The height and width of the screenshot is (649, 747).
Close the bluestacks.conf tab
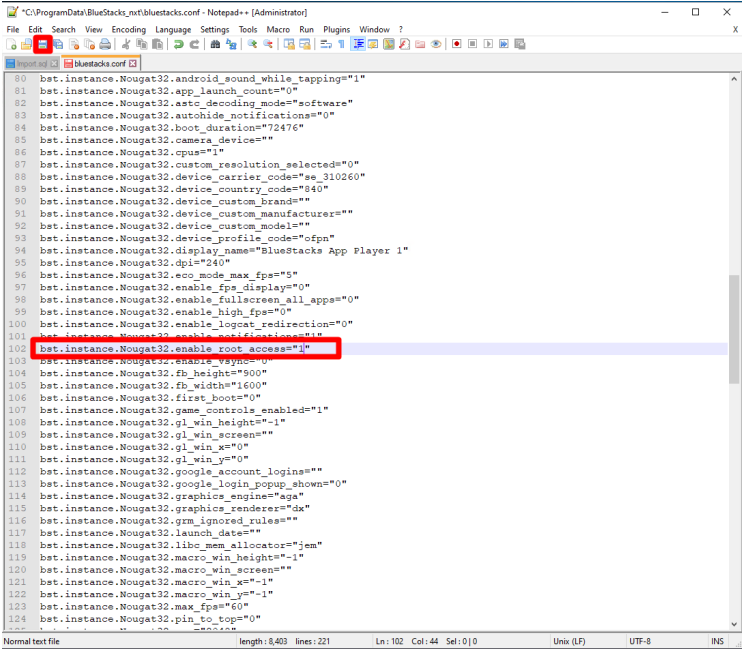point(132,64)
